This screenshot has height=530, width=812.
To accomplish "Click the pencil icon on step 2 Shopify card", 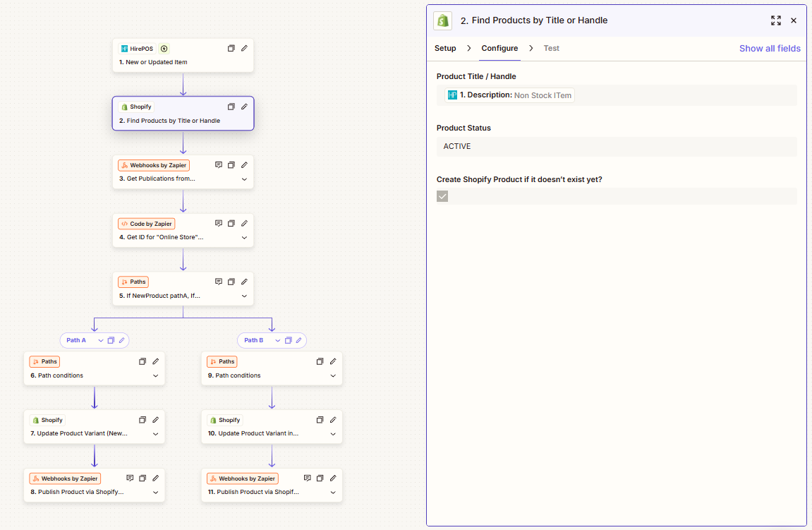I will pos(244,107).
